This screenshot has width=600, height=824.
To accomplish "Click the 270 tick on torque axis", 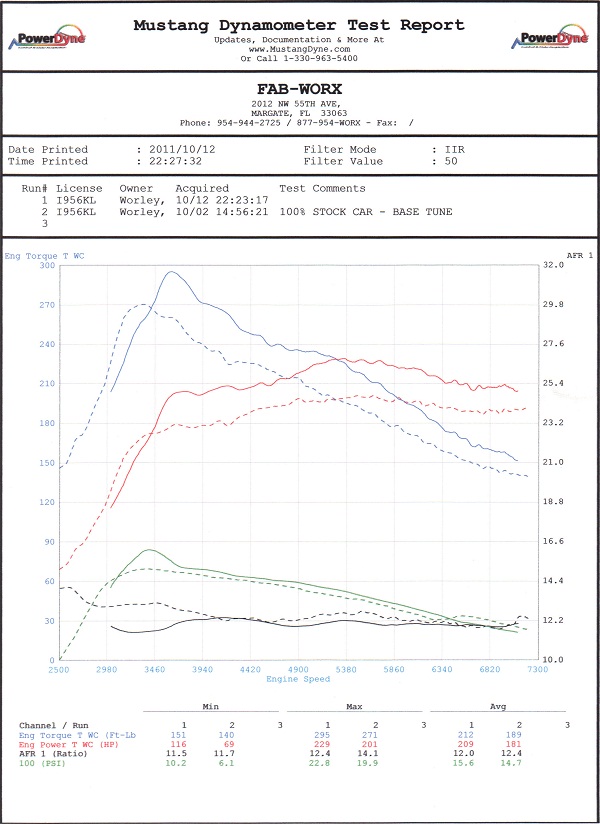I will [x=47, y=305].
